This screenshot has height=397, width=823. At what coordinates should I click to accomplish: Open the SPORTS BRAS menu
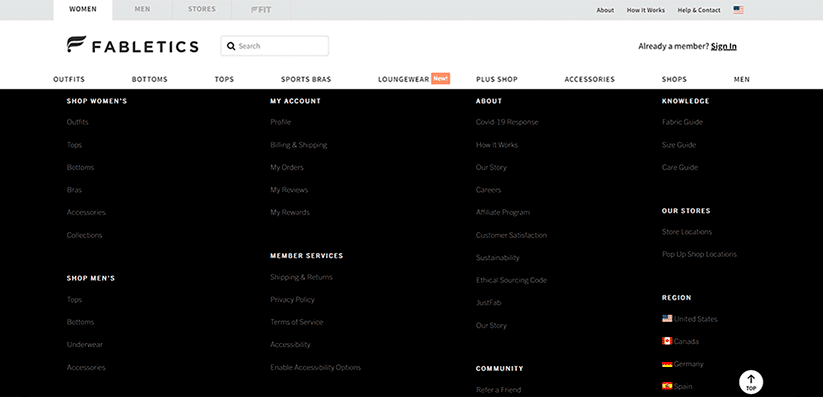coord(306,79)
